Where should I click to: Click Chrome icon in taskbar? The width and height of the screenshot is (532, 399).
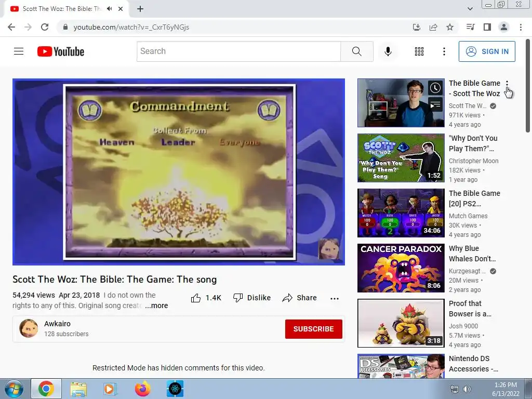click(46, 389)
